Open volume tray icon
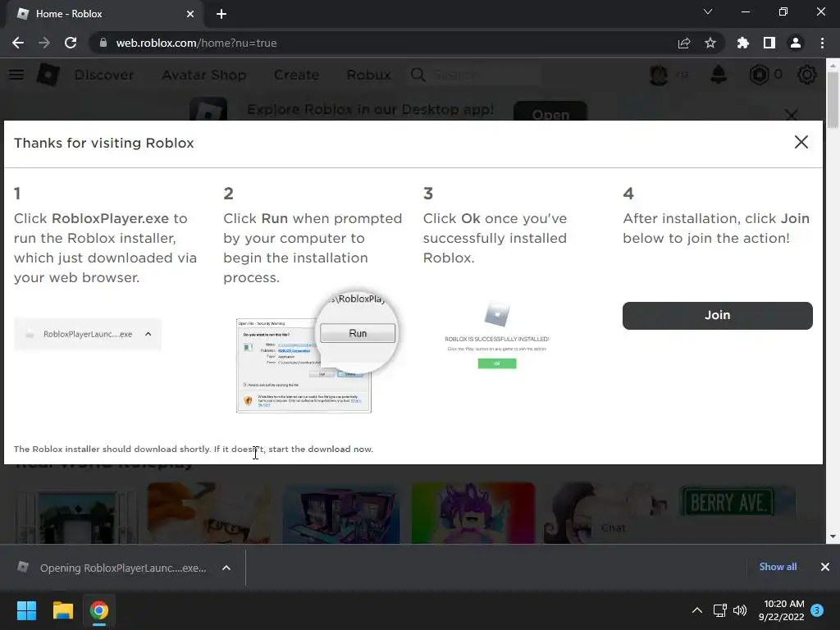 point(740,610)
